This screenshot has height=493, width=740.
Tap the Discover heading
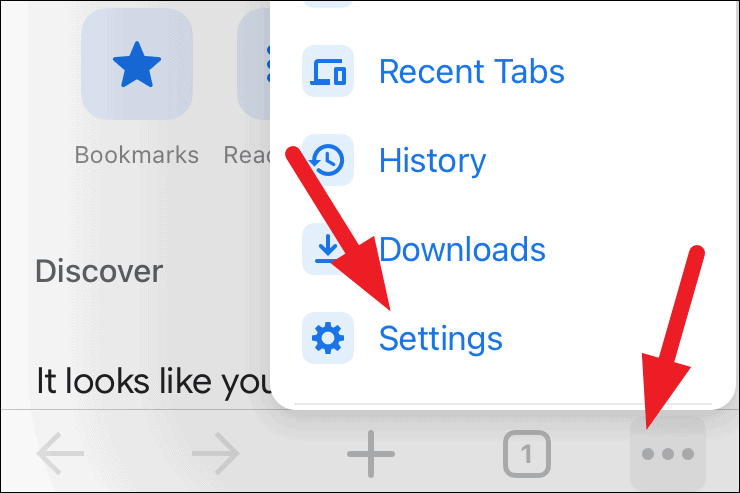click(x=99, y=271)
